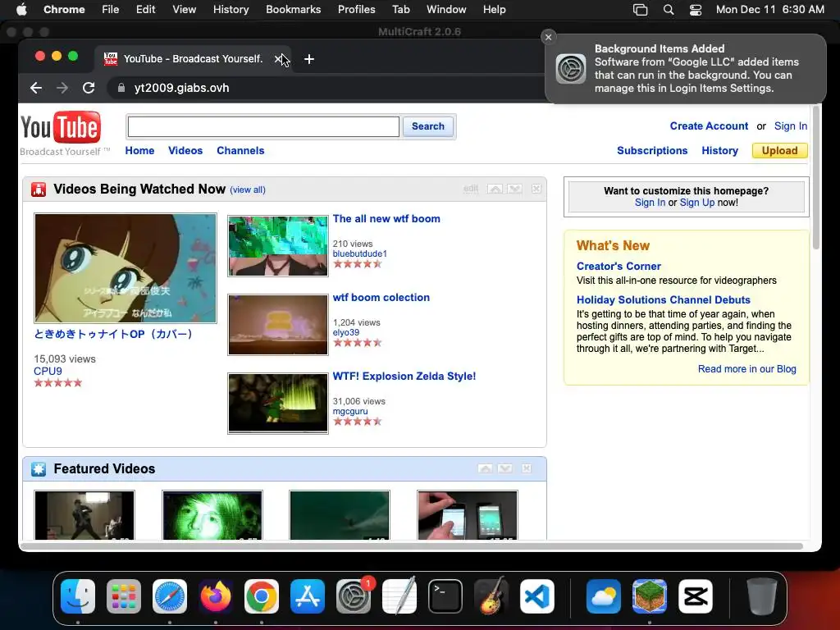Open Control Center in menu bar
This screenshot has height=630, width=840.
(x=696, y=10)
